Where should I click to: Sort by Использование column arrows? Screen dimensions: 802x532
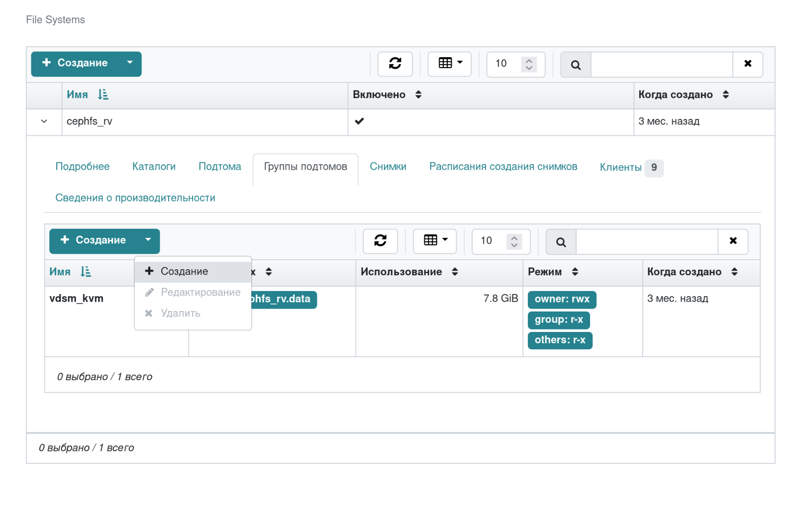point(455,272)
